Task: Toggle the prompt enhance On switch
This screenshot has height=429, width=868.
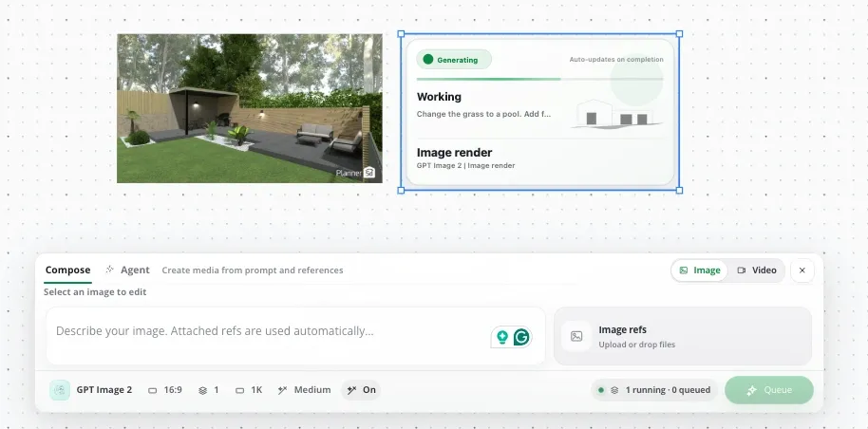Action: [x=361, y=390]
